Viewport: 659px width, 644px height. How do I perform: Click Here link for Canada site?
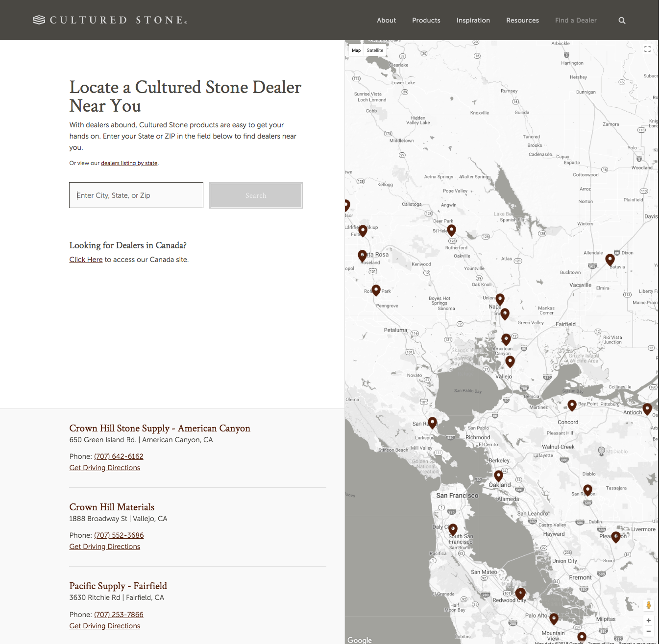[86, 260]
